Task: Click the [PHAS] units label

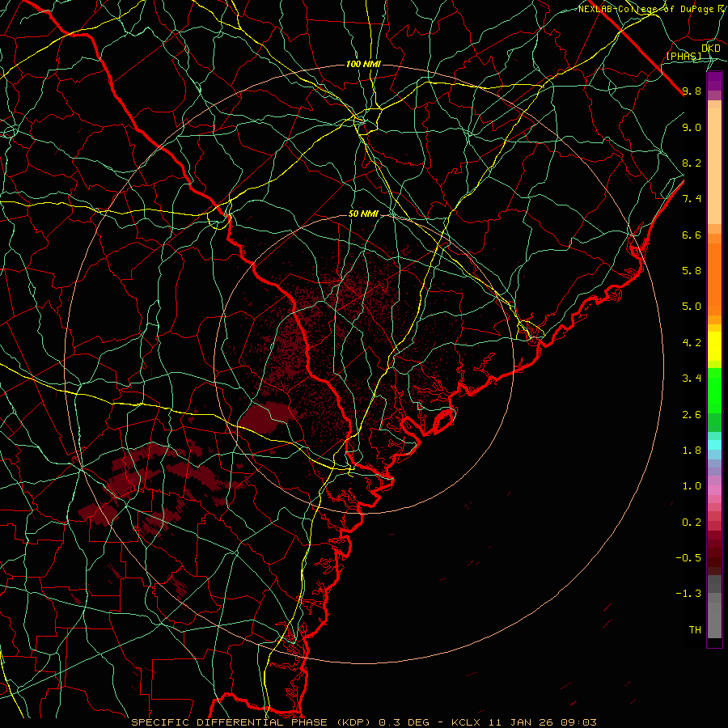Action: (684, 57)
